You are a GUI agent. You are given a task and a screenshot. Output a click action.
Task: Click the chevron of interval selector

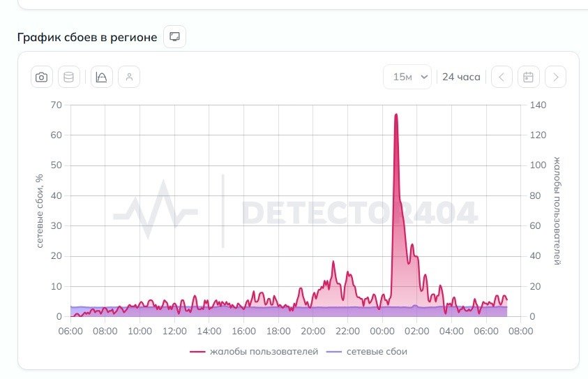click(x=424, y=77)
